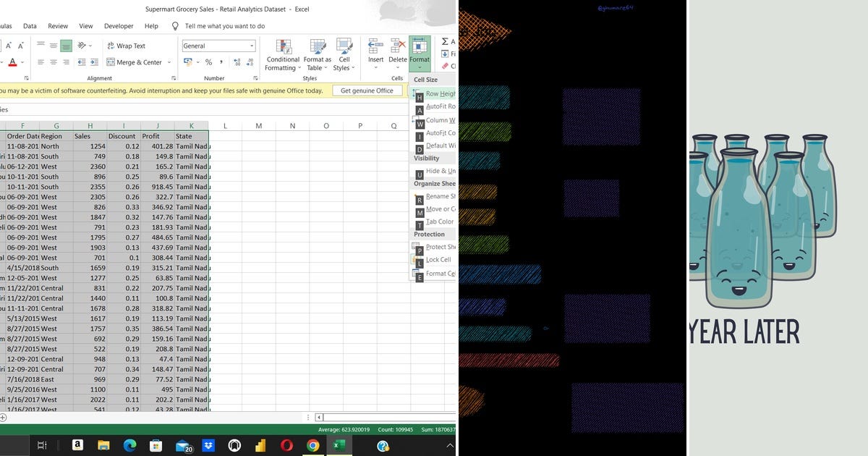This screenshot has width=868, height=456.
Task: Click the Increase Decimal icon
Action: tap(237, 62)
